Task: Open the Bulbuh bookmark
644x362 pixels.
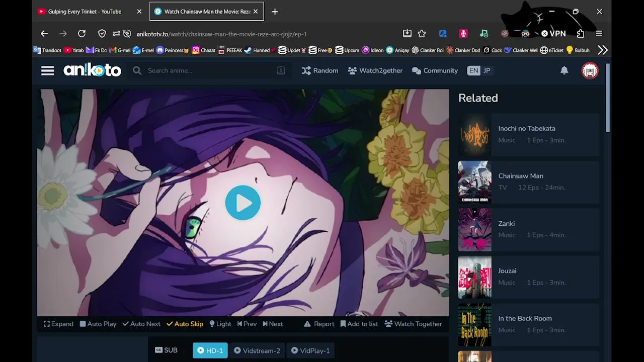Action: click(x=578, y=50)
